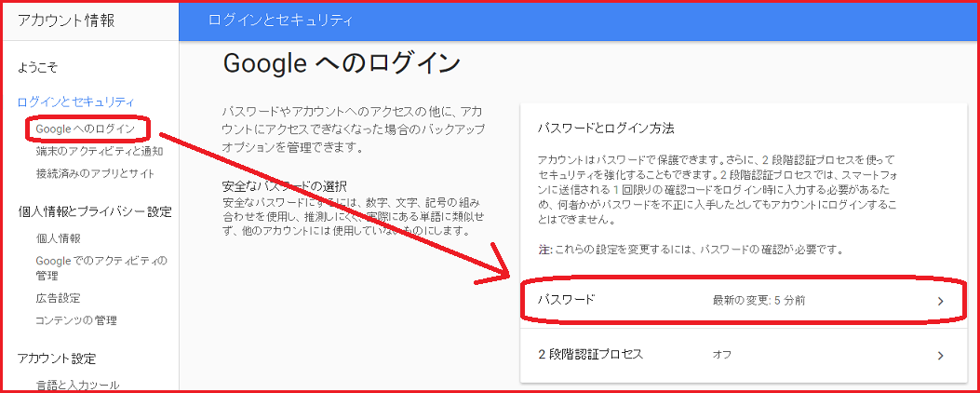The height and width of the screenshot is (393, 980).
Task: Click the 注: password confirmation note text
Action: (691, 250)
